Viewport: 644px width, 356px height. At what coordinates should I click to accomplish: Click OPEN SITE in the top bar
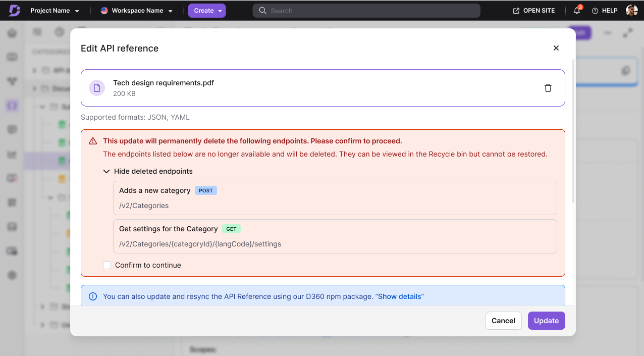(x=534, y=11)
